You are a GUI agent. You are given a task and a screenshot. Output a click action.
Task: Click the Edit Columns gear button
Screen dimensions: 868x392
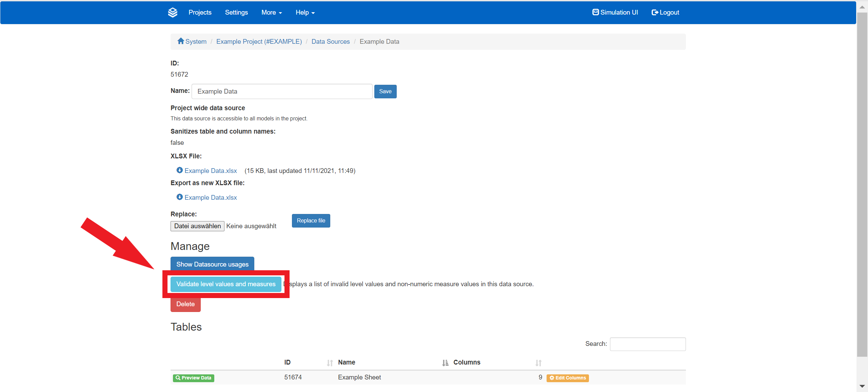567,378
